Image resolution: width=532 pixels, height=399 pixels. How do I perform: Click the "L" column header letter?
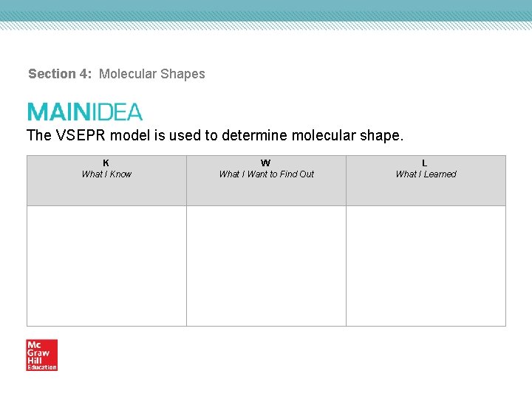pos(425,163)
